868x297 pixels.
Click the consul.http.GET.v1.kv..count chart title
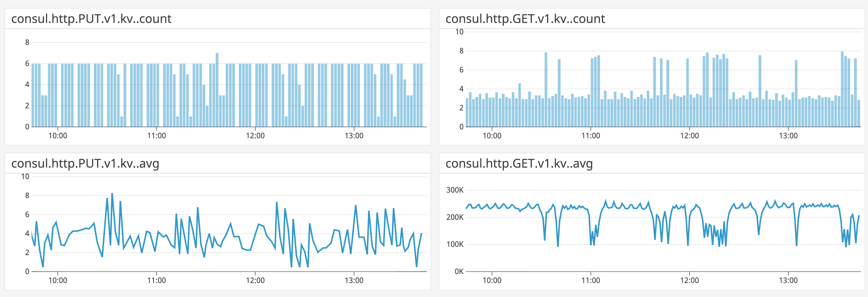[525, 19]
